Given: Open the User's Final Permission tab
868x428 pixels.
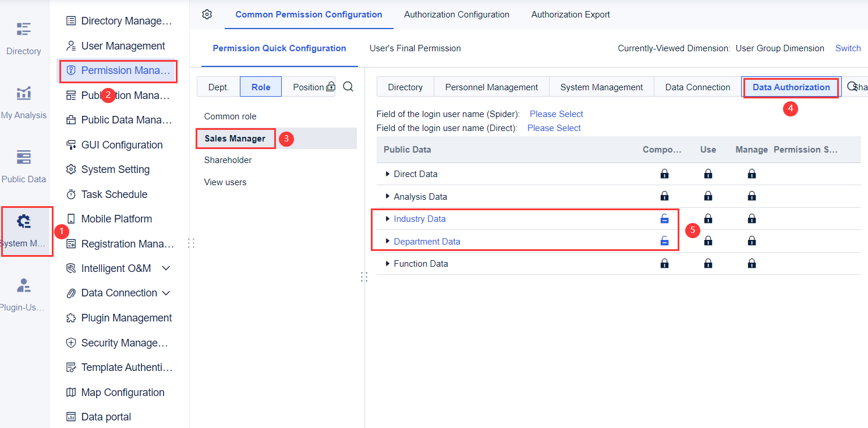Looking at the screenshot, I should point(414,48).
